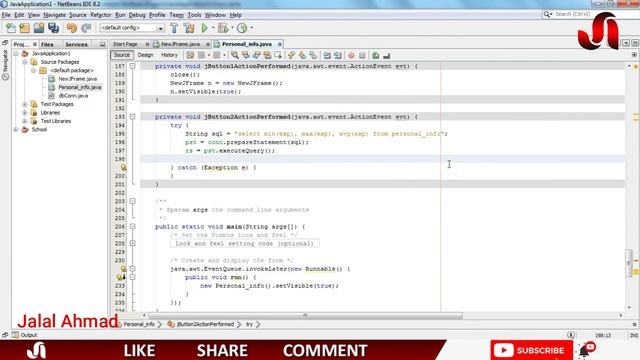This screenshot has width=640, height=360.
Task: Click the Shift Line Right icon
Action: (x=338, y=55)
